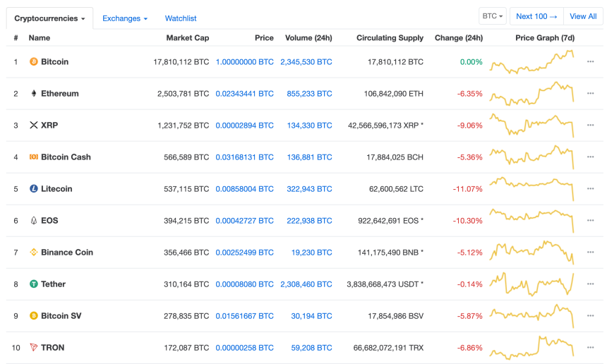The image size is (607, 364).
Task: Open the more options menu for Bitcoin
Action: (591, 62)
